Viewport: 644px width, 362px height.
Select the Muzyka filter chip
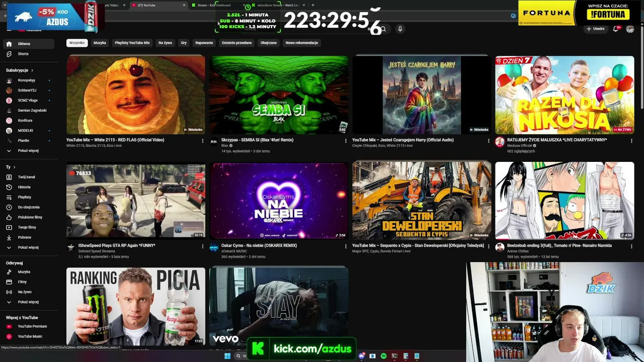tap(100, 43)
